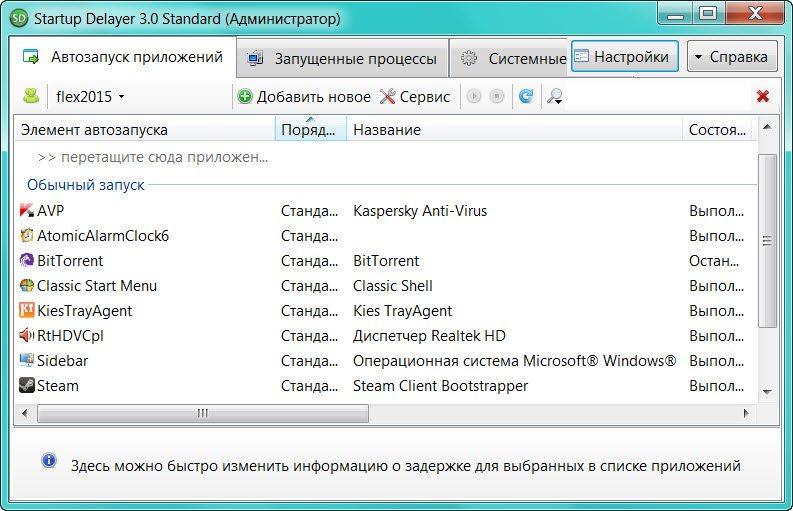Click the blue refresh arrow icon
793x511 pixels.
526,96
